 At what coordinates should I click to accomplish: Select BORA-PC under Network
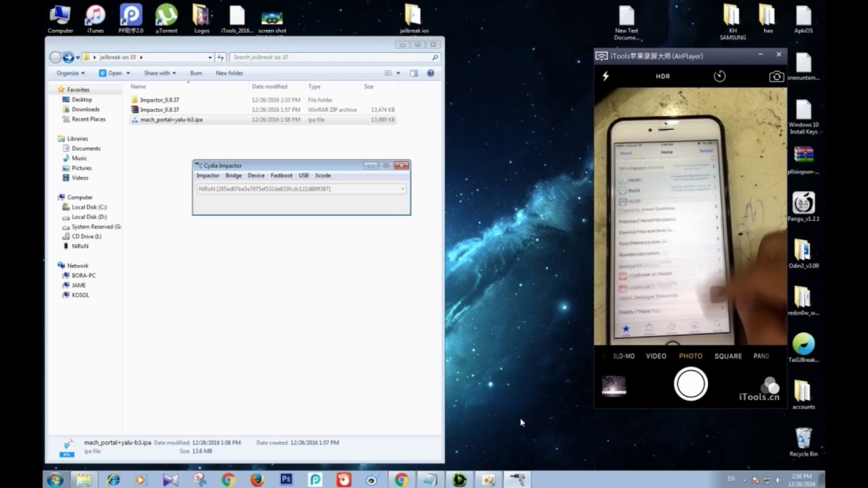pyautogui.click(x=83, y=276)
